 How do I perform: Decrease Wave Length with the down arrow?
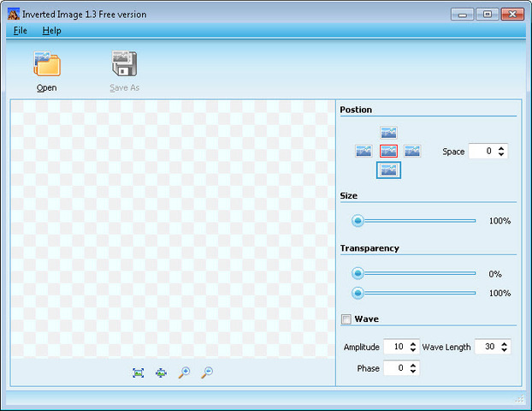coord(504,350)
